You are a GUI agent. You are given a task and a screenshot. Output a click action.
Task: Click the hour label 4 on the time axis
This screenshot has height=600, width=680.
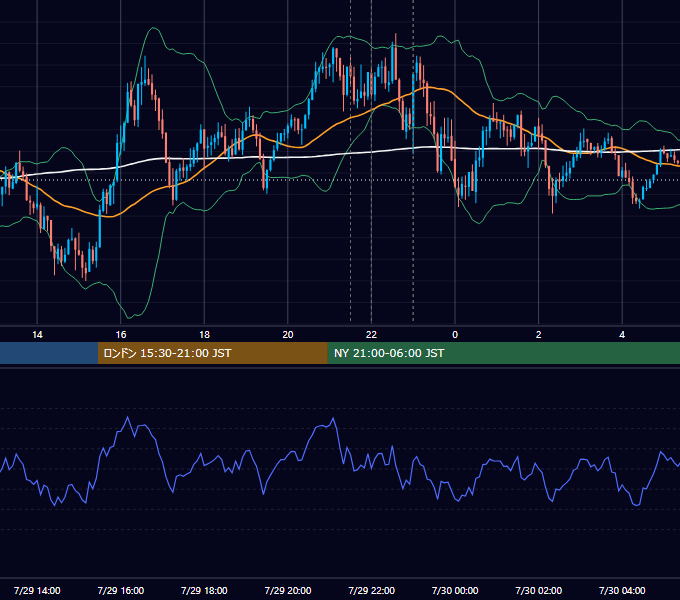point(622,335)
